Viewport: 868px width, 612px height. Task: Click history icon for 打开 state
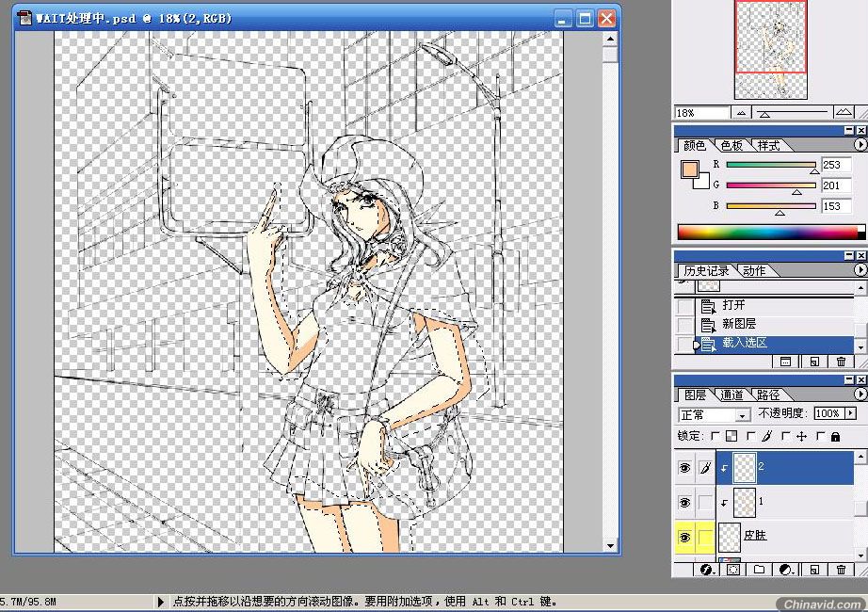[708, 305]
